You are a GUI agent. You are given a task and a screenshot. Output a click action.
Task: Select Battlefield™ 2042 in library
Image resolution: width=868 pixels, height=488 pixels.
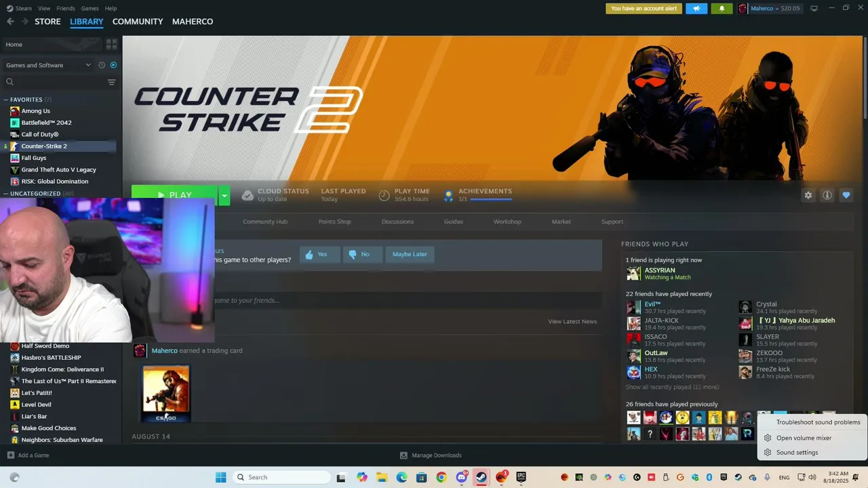click(46, 123)
